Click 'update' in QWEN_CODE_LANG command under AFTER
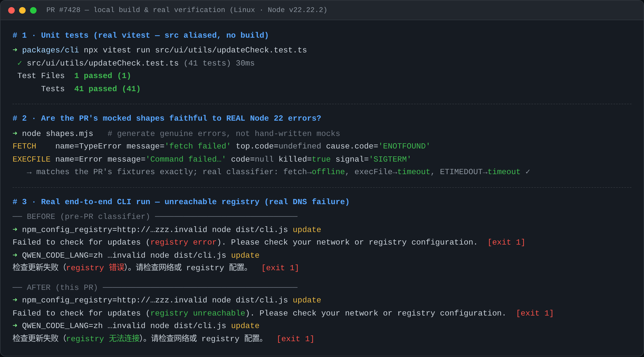Screen dimensions: 644x357 pos(245,326)
